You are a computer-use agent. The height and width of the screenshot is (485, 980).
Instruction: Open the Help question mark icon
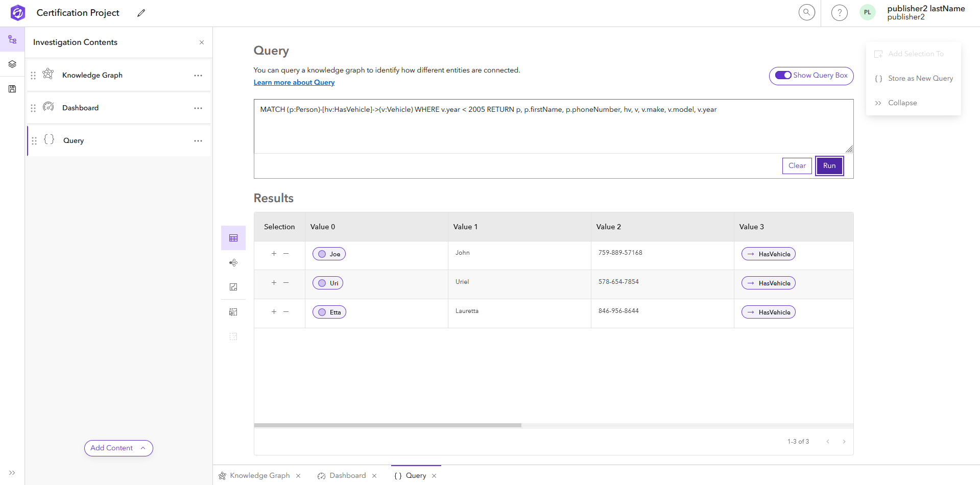click(x=839, y=12)
